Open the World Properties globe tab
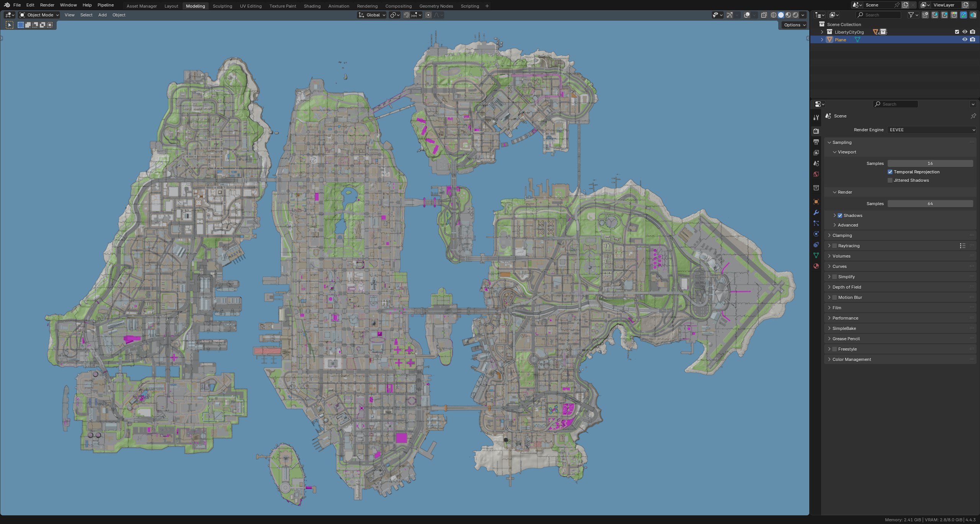980x524 pixels. [x=816, y=175]
